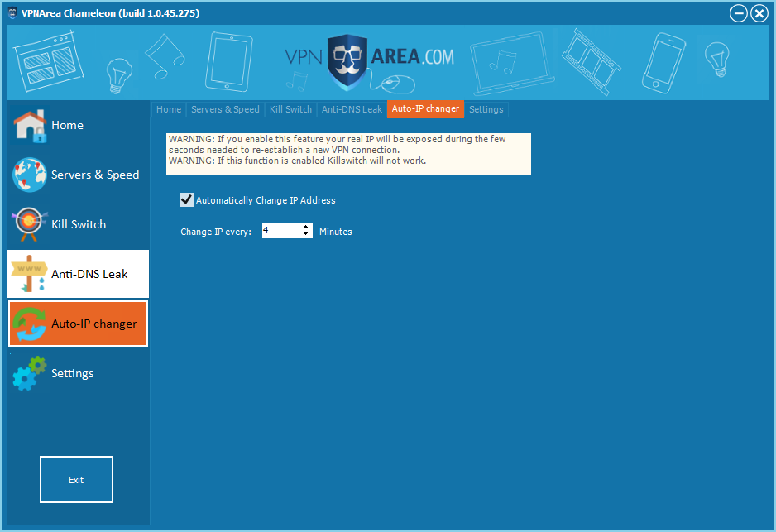This screenshot has width=776, height=532.
Task: Click the "Change IP every:" label
Action: click(216, 232)
